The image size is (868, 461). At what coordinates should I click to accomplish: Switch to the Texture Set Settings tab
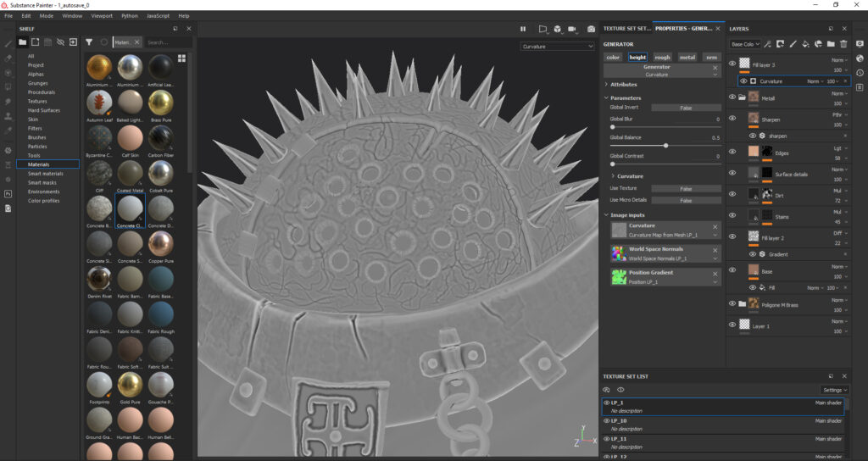[626, 29]
